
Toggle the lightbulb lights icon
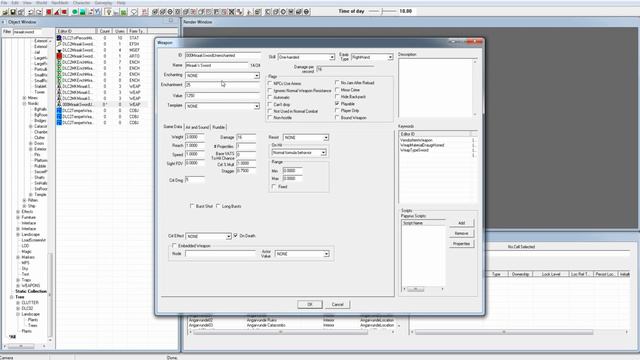coord(109,12)
